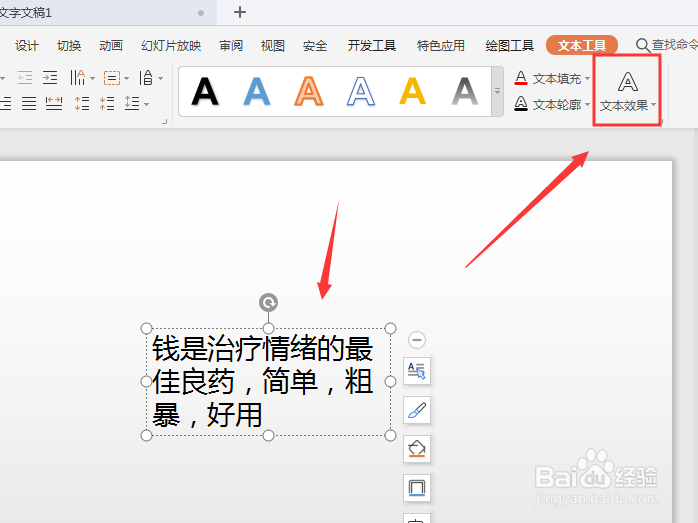Image resolution: width=698 pixels, height=523 pixels.
Task: Increase paragraph spacing icon
Action: coord(82,104)
